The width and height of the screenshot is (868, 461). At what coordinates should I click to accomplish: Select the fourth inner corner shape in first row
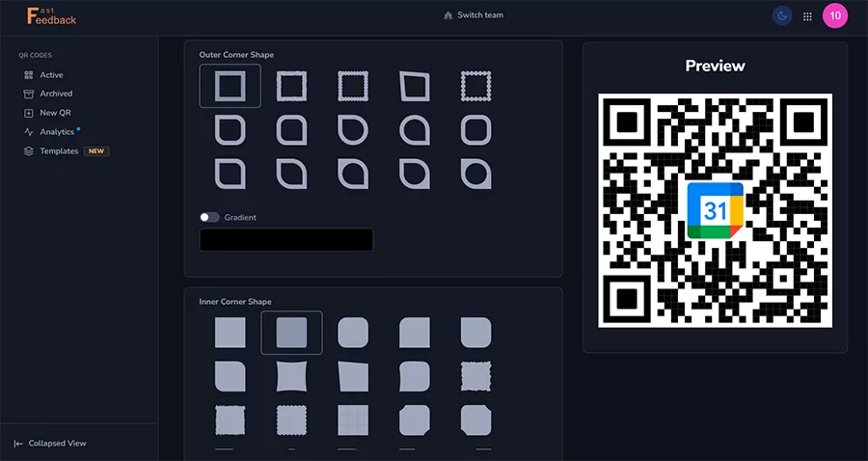[x=414, y=333]
